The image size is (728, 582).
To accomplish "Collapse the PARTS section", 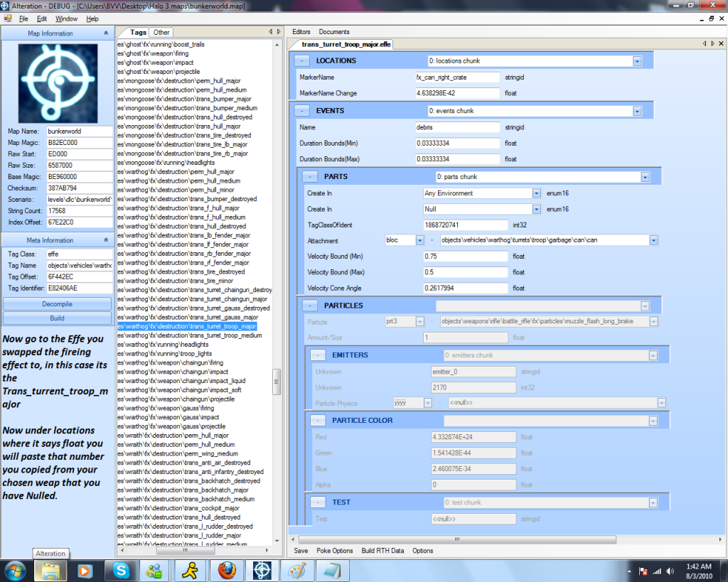I will [310, 177].
